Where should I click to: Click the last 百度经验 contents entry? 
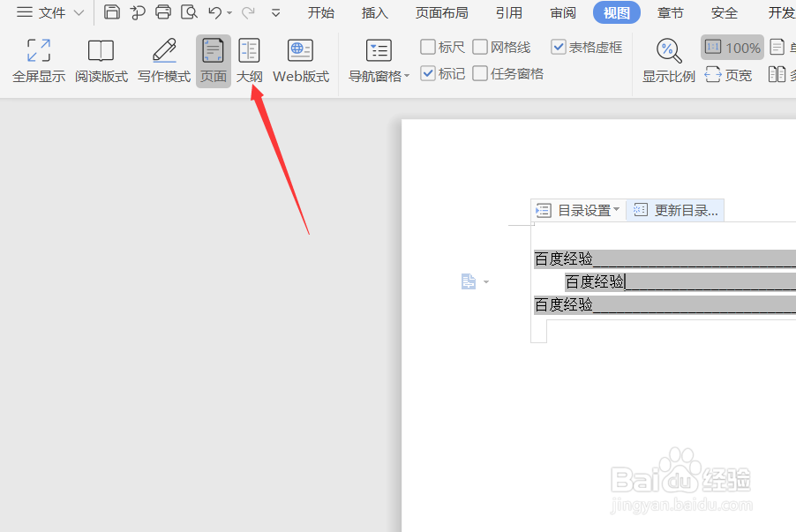(x=564, y=304)
